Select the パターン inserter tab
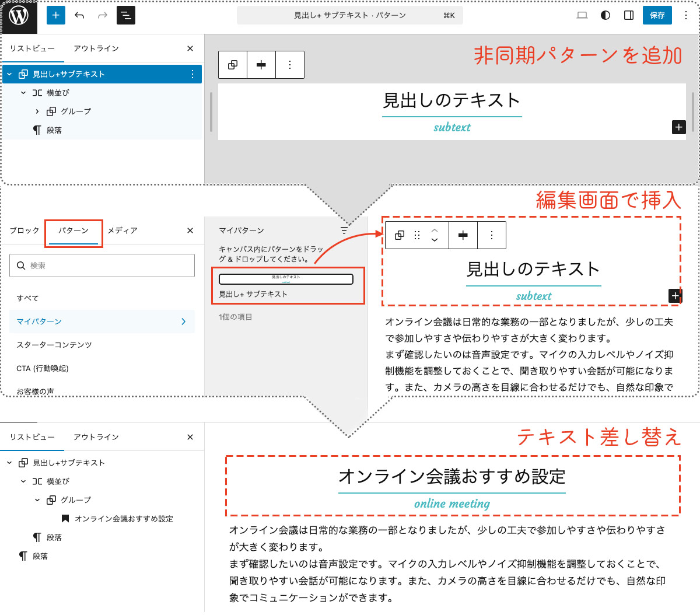This screenshot has height=615, width=700. click(x=73, y=230)
